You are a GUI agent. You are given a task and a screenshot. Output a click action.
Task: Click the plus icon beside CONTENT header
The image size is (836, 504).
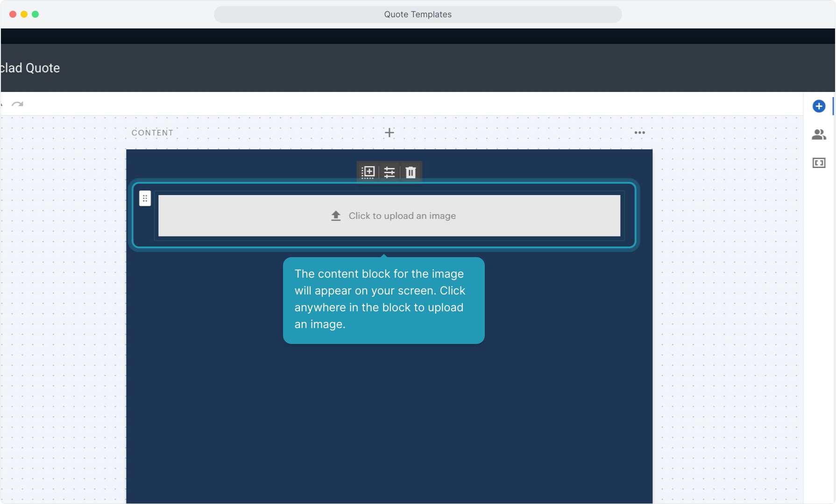coord(389,133)
